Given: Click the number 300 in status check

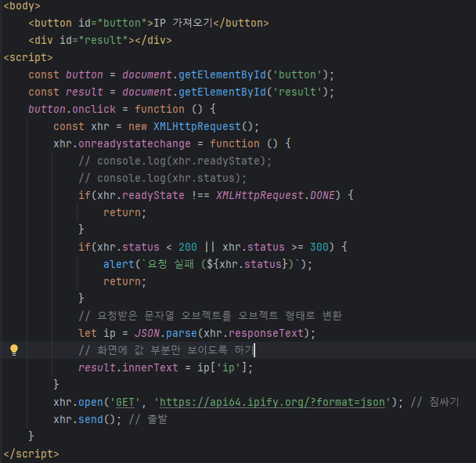Looking at the screenshot, I should [319, 247].
